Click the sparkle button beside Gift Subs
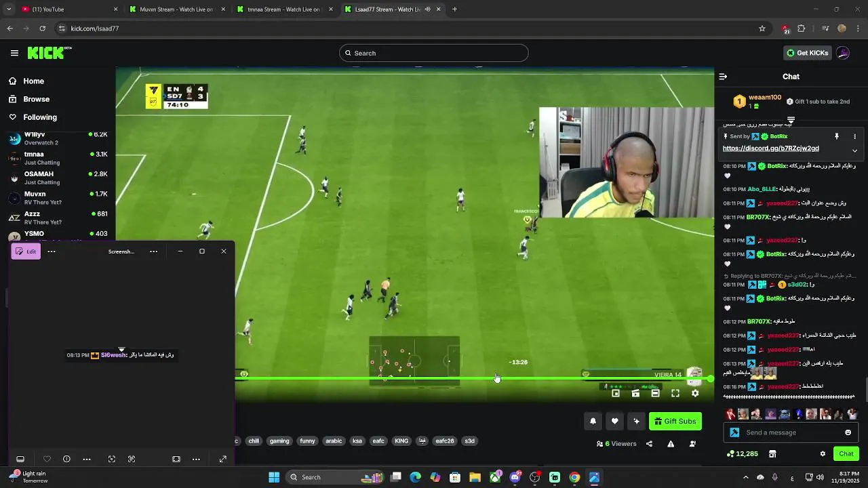Image resolution: width=868 pixels, height=488 pixels. (636, 421)
